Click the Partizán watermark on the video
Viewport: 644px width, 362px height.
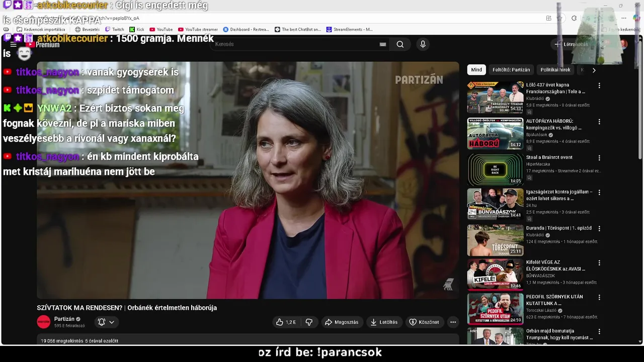419,79
